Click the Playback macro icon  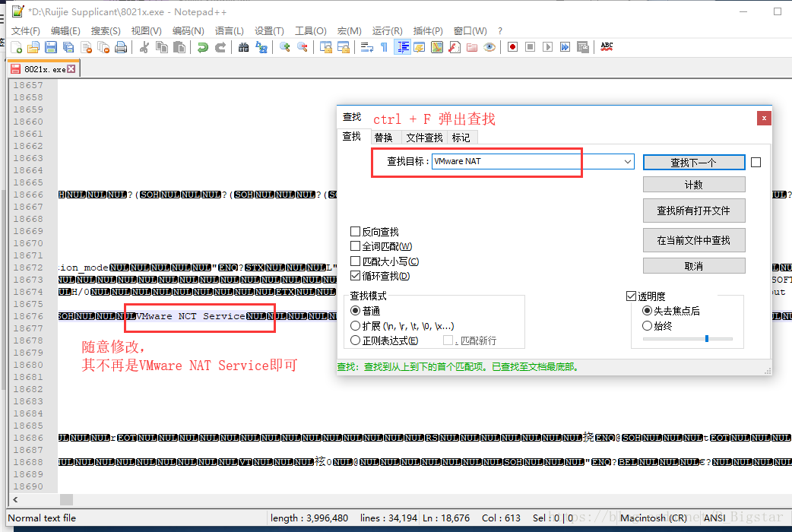coord(547,47)
